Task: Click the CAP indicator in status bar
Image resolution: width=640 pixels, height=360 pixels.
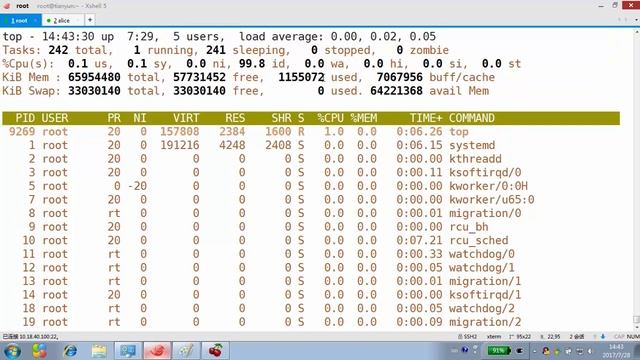Action: click(619, 337)
